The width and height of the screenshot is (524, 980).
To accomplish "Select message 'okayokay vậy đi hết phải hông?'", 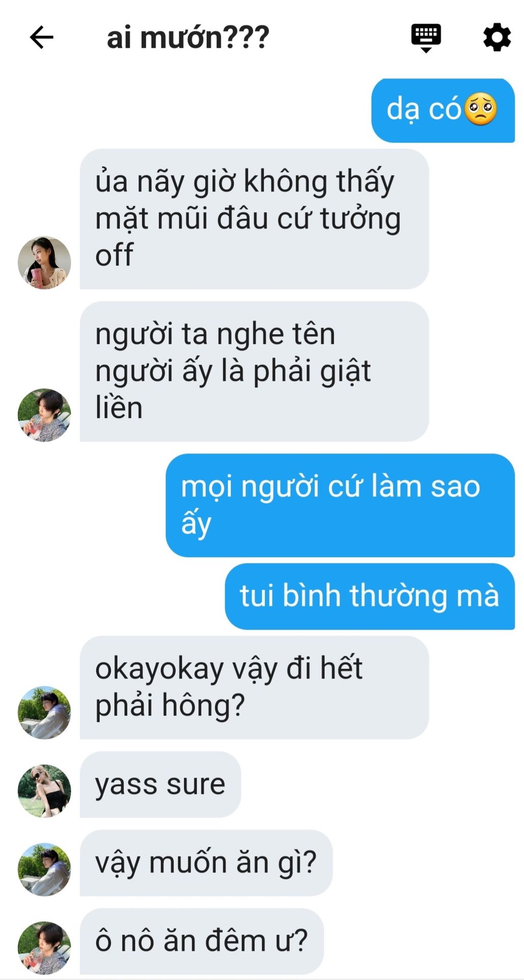I will [254, 687].
